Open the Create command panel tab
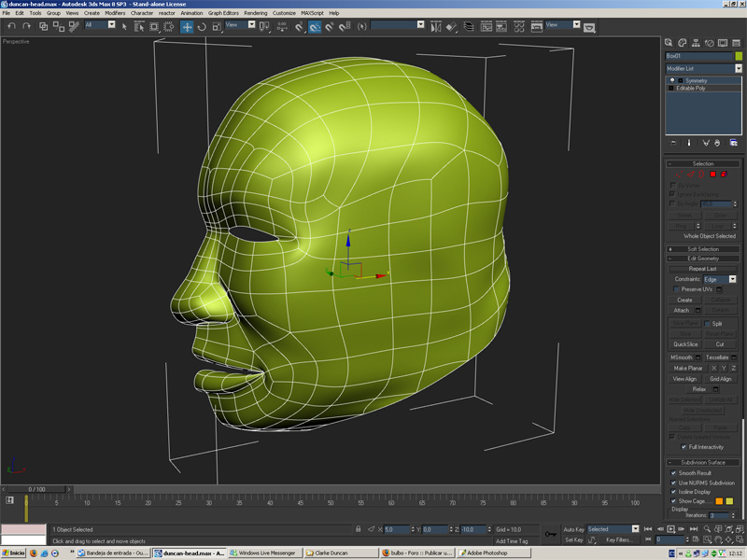This screenshot has width=747, height=560. coord(669,43)
